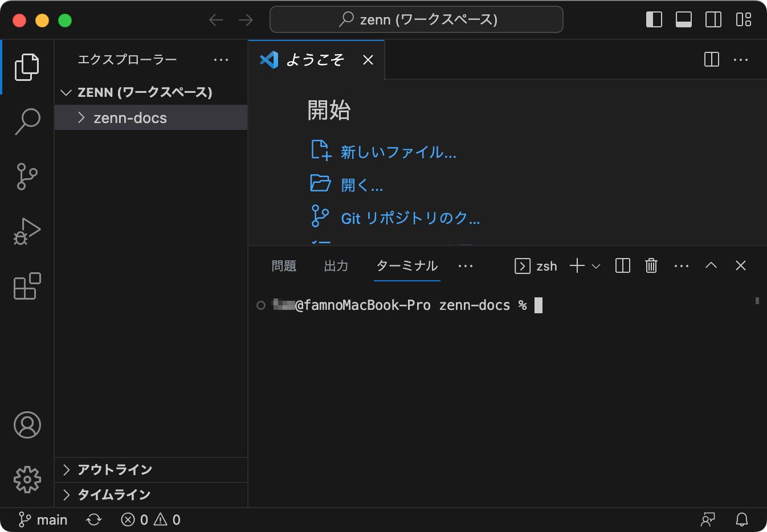Open the Run and Debug view
Screen dimensions: 767x532
[27, 231]
